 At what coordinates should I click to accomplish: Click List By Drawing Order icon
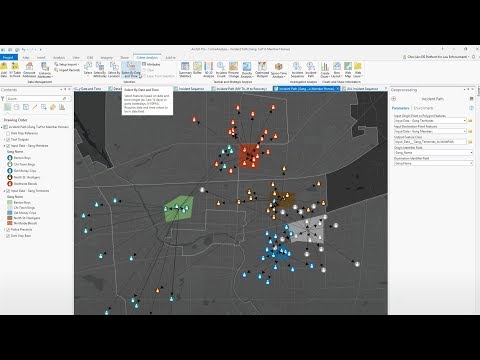click(7, 107)
